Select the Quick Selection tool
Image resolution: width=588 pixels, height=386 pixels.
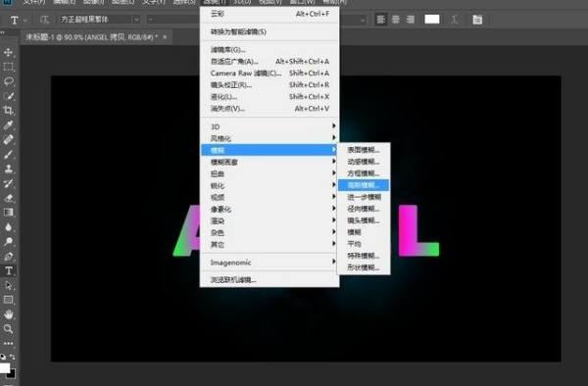(8, 96)
